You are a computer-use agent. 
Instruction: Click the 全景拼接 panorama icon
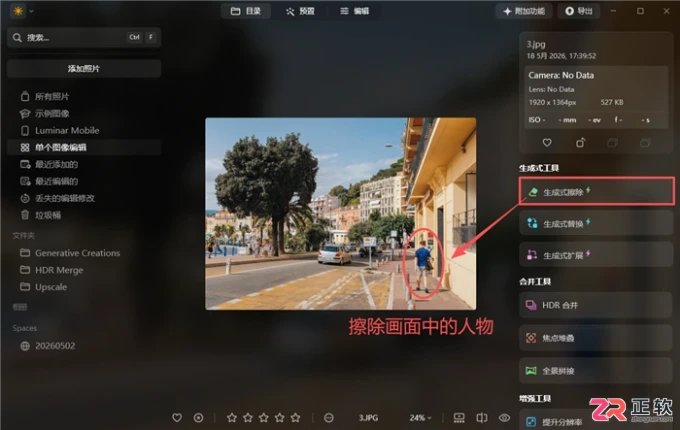coord(531,371)
